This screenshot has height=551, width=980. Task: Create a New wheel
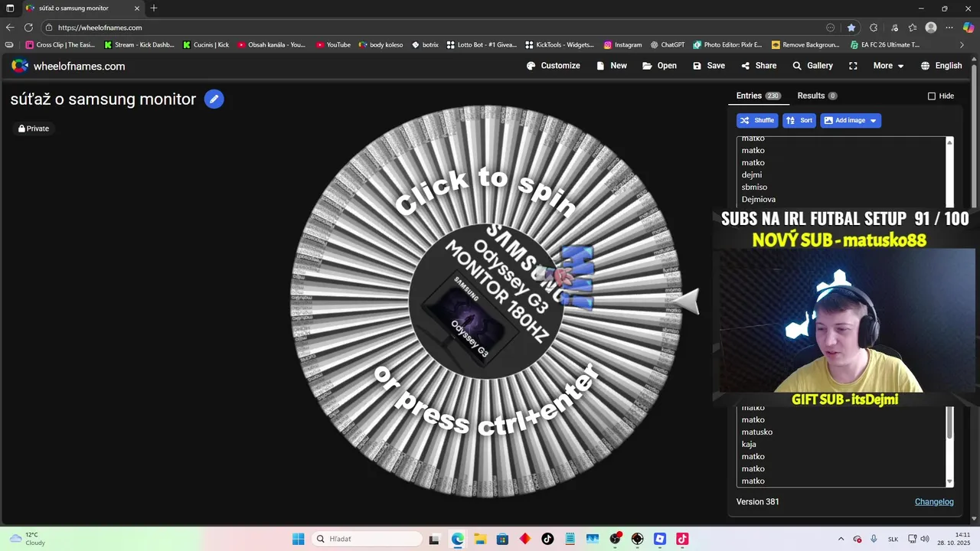(x=611, y=66)
